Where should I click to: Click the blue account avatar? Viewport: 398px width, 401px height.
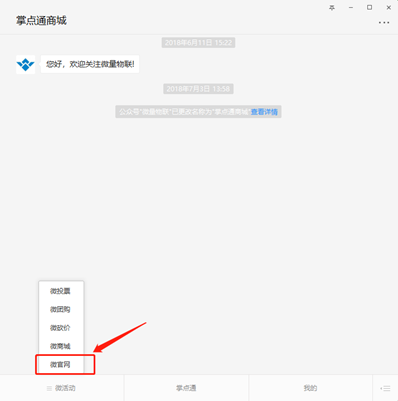click(25, 64)
